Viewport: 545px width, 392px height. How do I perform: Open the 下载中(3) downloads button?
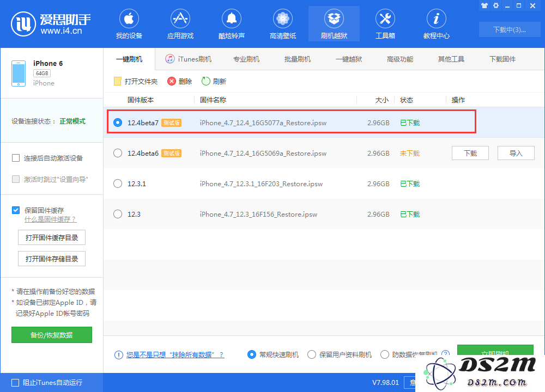(x=510, y=29)
